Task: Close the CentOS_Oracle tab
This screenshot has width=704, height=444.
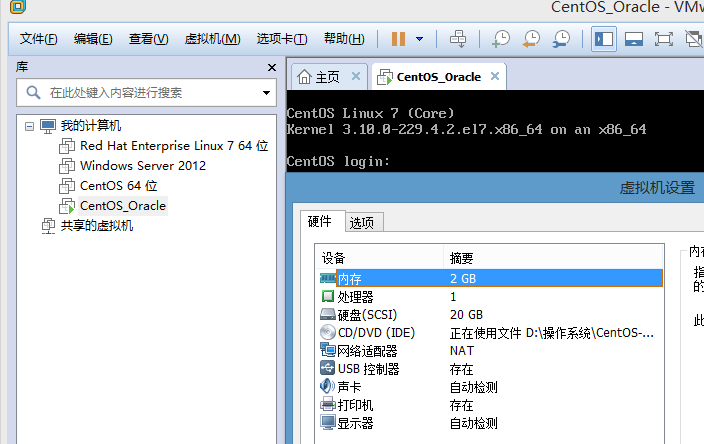Action: coord(495,76)
